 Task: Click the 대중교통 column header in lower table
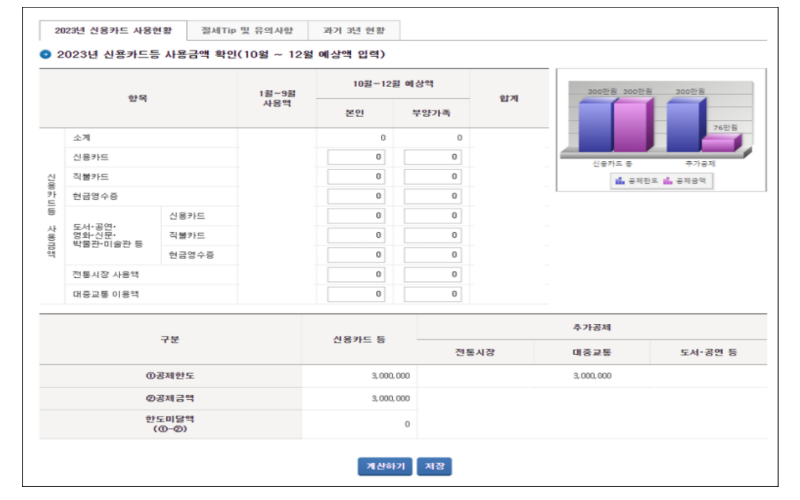tap(592, 353)
